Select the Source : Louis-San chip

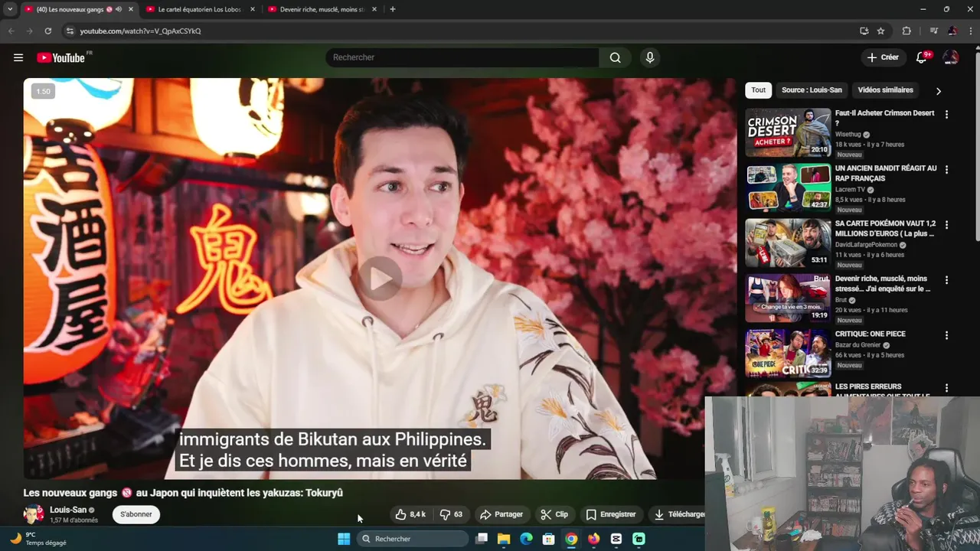coord(812,90)
